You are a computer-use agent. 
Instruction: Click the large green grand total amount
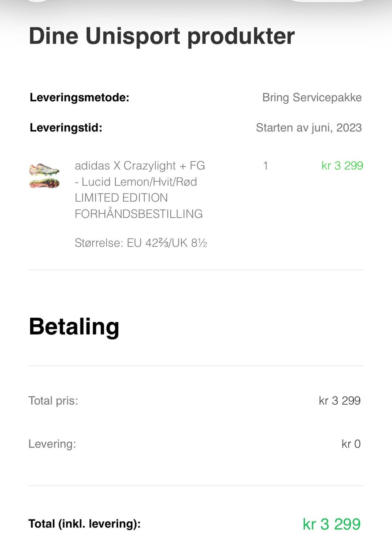coord(332,524)
